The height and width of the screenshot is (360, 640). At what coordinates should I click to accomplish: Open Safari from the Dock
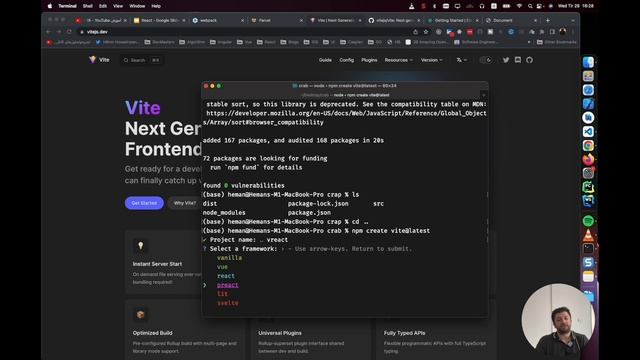pyautogui.click(x=588, y=90)
